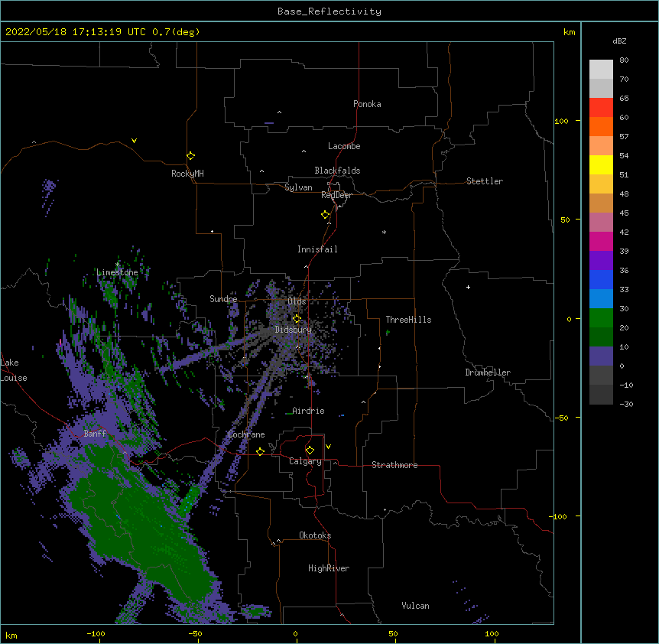Click the 45 dBZ pink swatch
This screenshot has width=659, height=644.
601,222
